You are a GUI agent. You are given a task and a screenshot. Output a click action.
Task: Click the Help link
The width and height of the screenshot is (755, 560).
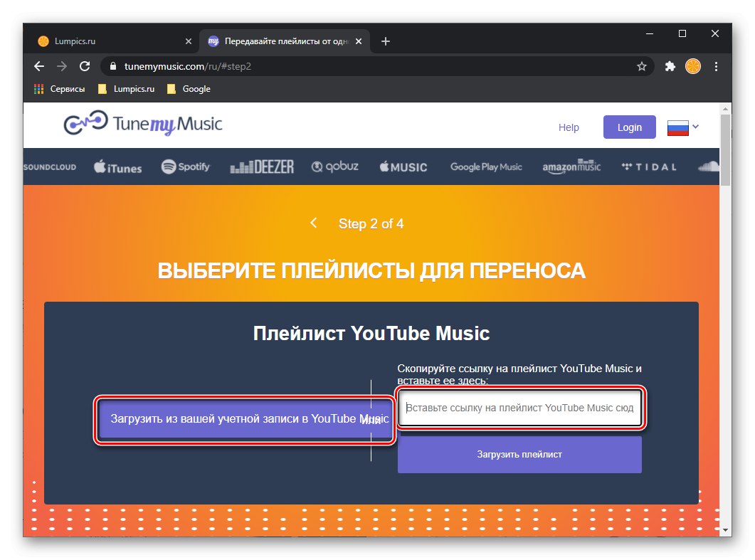(x=569, y=127)
